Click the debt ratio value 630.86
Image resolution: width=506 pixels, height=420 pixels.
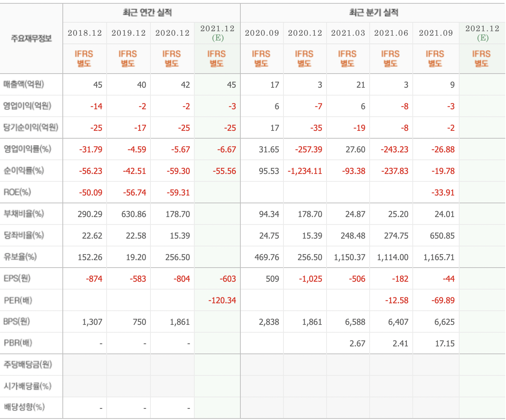click(134, 214)
